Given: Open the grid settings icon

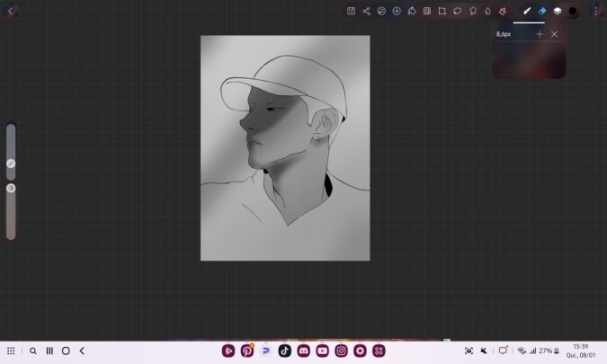Looking at the screenshot, I should point(426,11).
